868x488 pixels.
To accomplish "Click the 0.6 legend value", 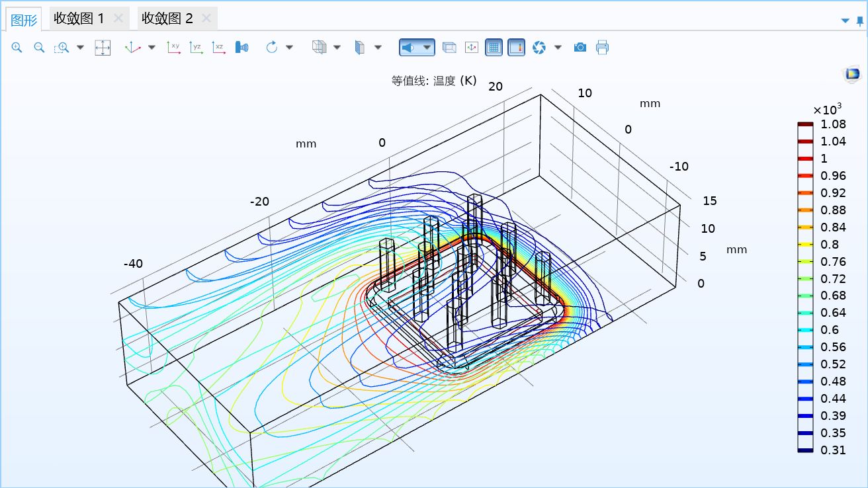I will point(829,330).
